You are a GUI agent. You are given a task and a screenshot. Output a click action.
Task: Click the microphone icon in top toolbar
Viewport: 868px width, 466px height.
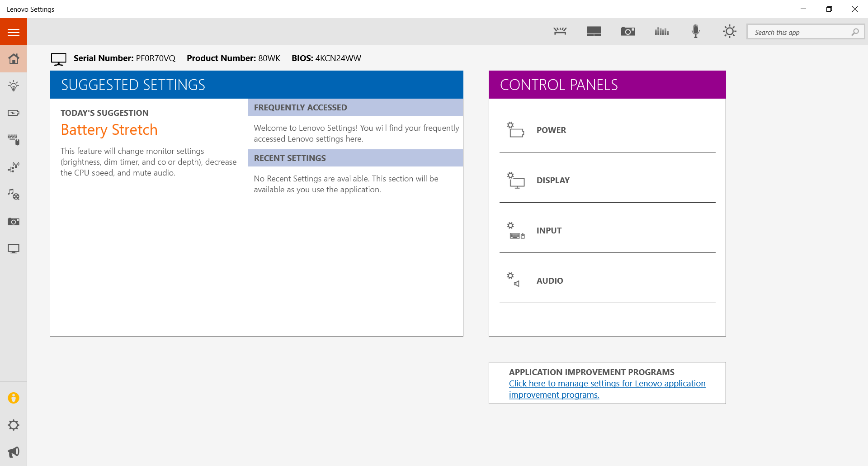[696, 31]
